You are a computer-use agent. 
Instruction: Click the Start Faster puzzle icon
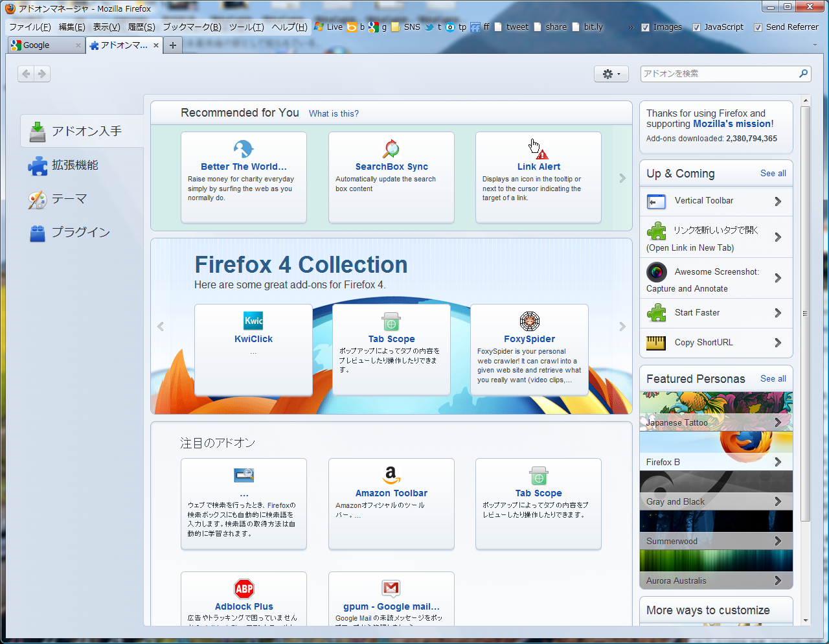656,313
